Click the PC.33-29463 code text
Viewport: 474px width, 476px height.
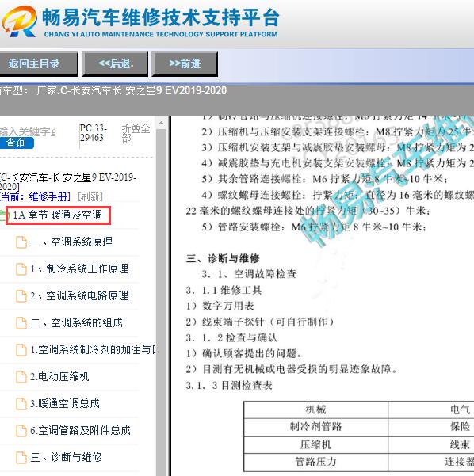[94, 133]
